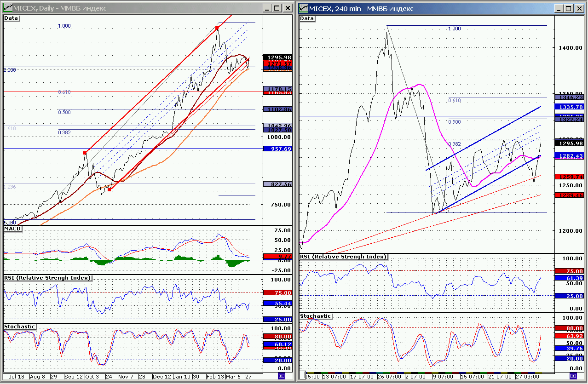Click the scroll-to-end icon in the 240 min chart
This screenshot has width=588, height=384.
point(573,376)
